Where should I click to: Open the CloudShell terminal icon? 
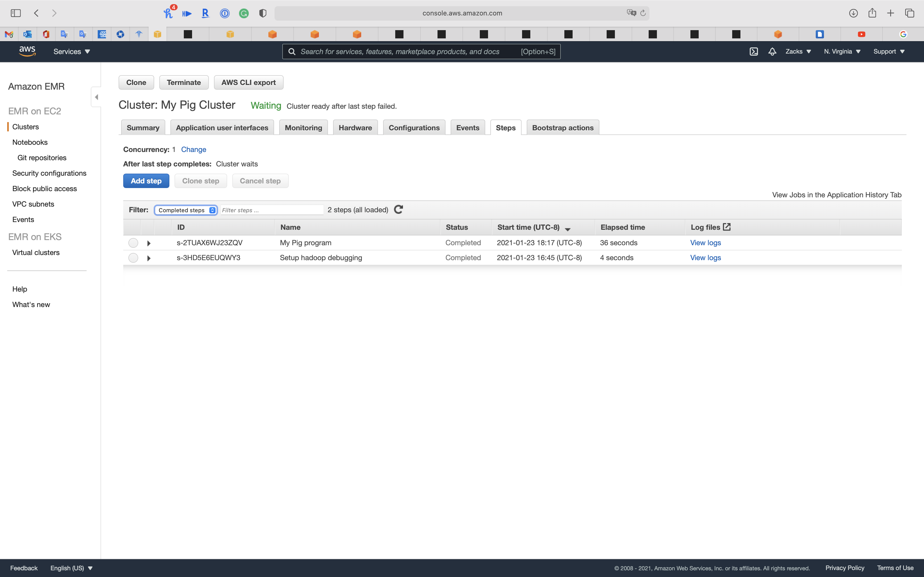pos(753,52)
